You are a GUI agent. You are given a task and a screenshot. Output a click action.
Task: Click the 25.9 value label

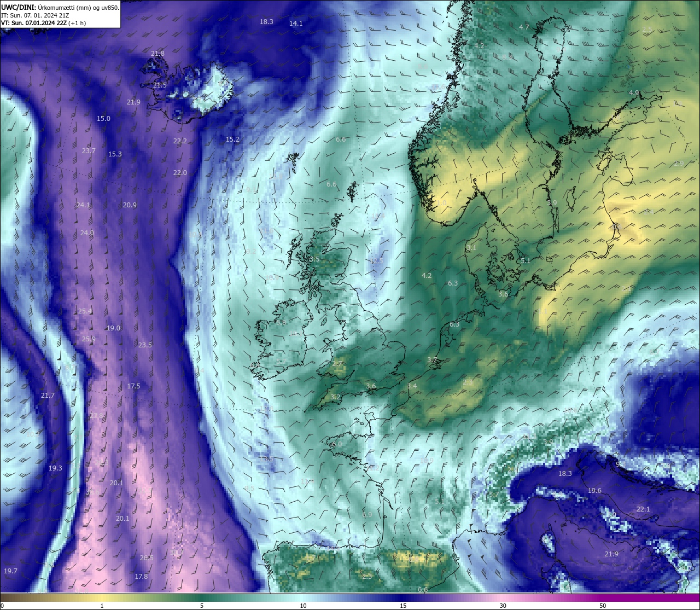click(x=89, y=339)
